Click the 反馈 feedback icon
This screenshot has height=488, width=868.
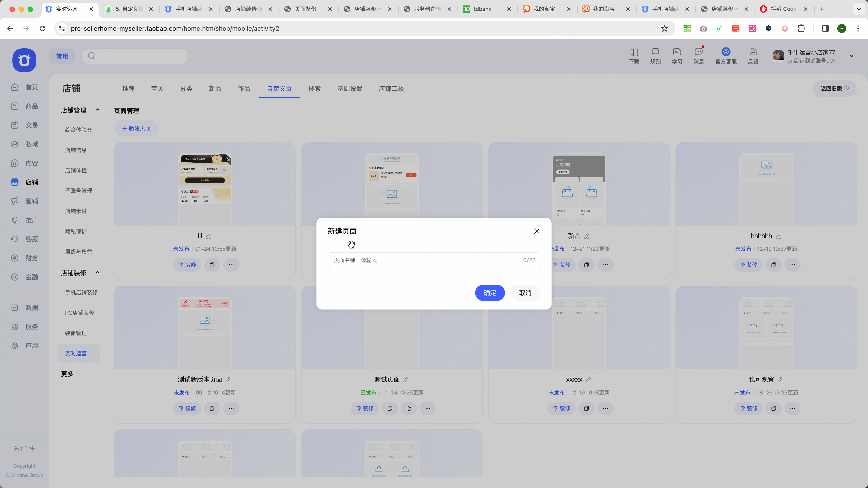point(753,56)
